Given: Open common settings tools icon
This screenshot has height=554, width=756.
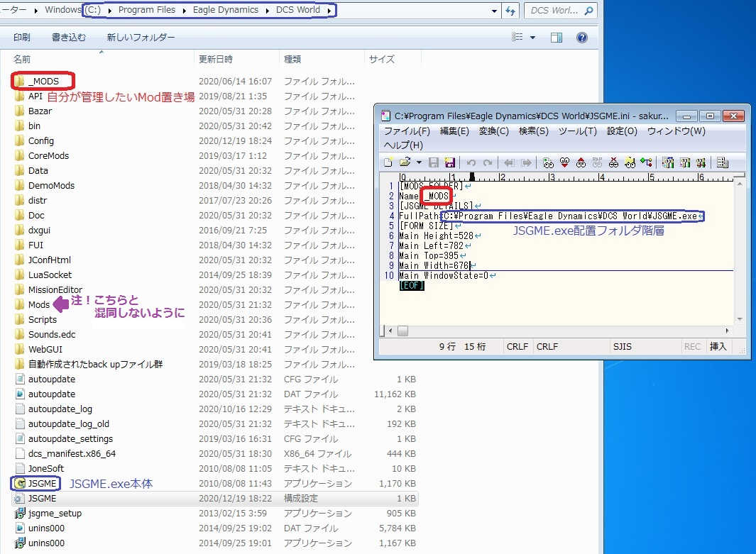Looking at the screenshot, I should [x=701, y=162].
